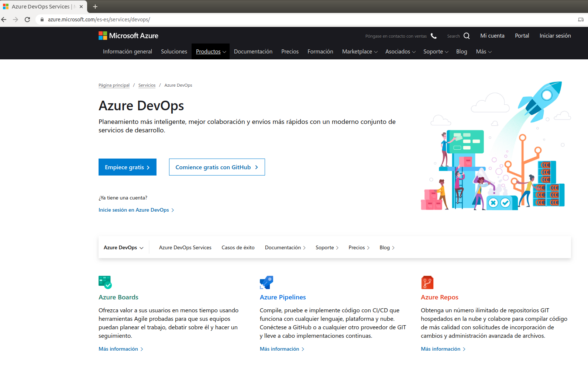
Task: Expand the Más dropdown menu
Action: point(484,52)
